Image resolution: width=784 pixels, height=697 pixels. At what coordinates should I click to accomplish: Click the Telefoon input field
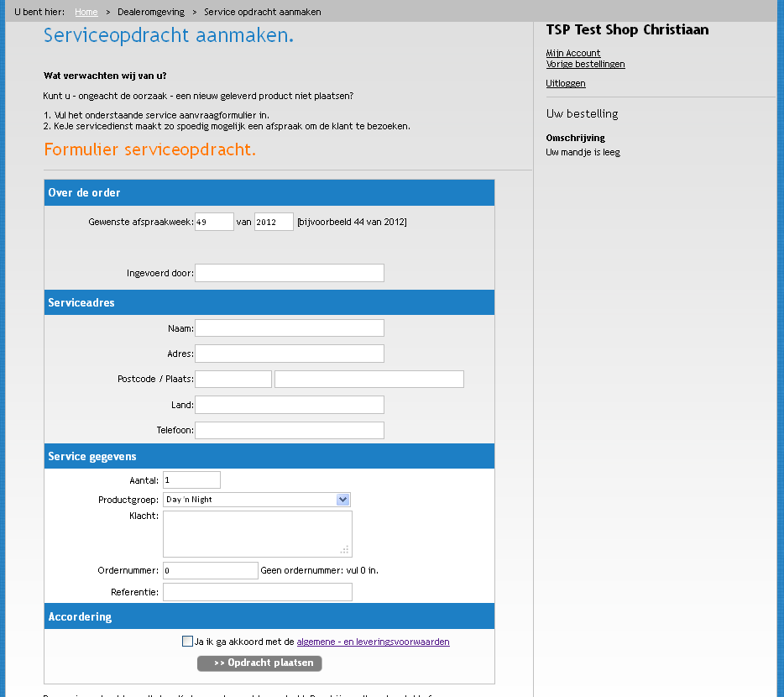[289, 431]
